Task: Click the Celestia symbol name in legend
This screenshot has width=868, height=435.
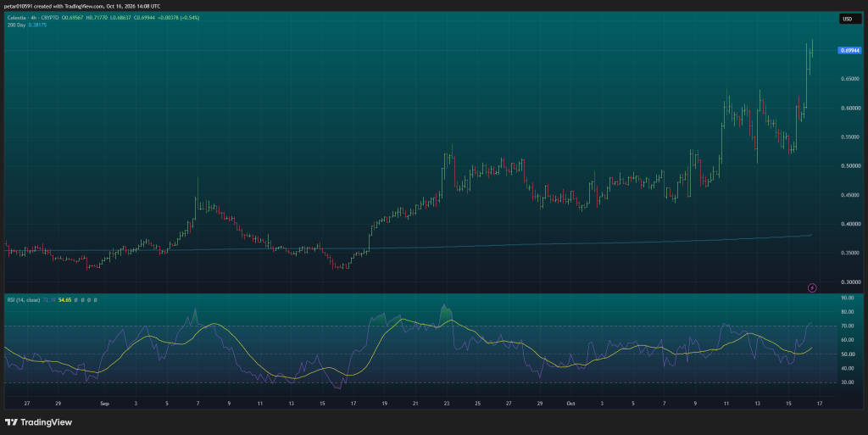Action: coord(17,18)
